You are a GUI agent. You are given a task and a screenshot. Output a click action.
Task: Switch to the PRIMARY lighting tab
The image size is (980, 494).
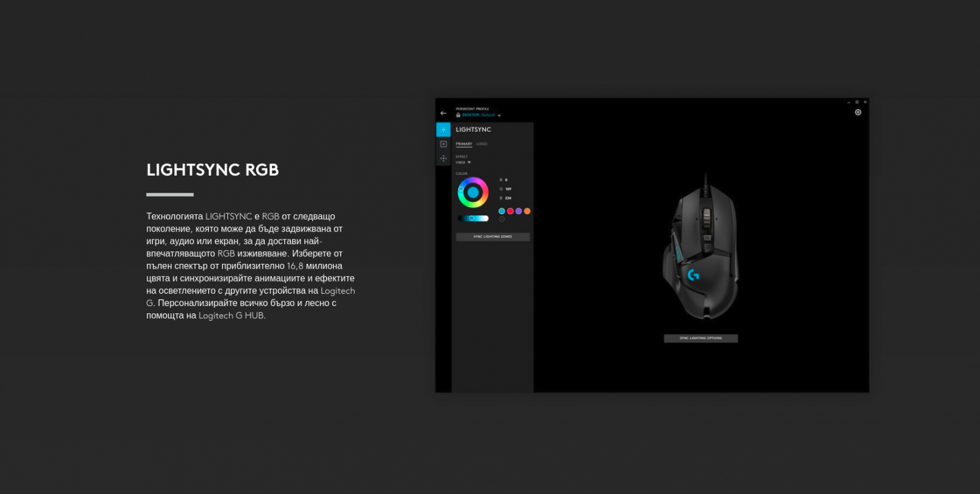[464, 144]
